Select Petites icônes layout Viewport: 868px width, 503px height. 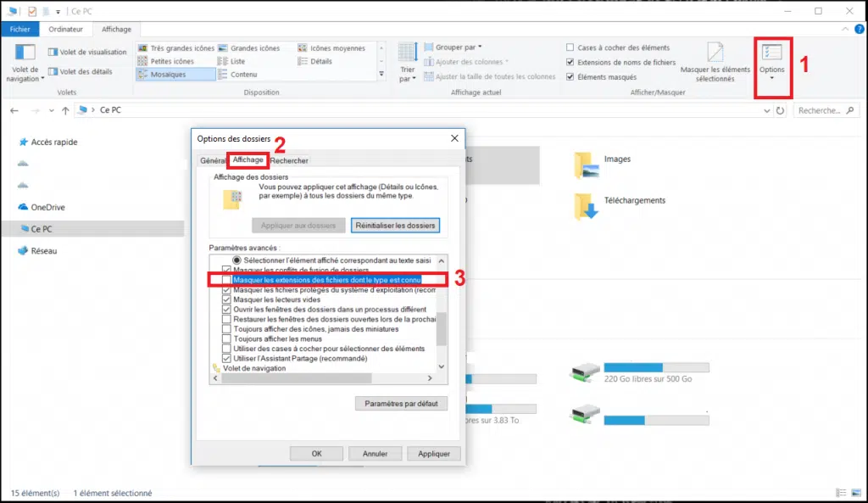[x=165, y=61]
